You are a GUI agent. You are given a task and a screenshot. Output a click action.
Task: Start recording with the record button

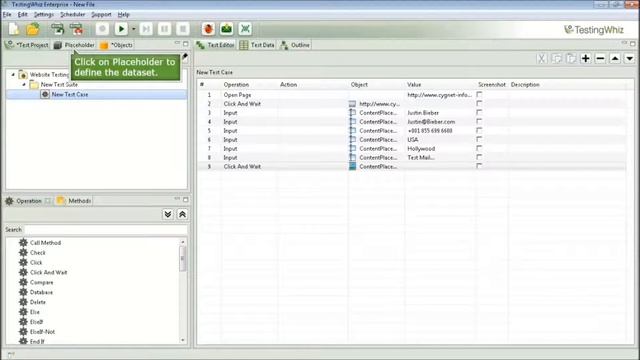pos(102,29)
